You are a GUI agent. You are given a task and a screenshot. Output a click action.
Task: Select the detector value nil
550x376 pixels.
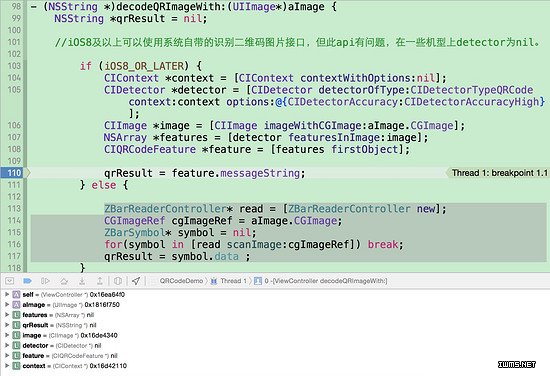click(98, 345)
